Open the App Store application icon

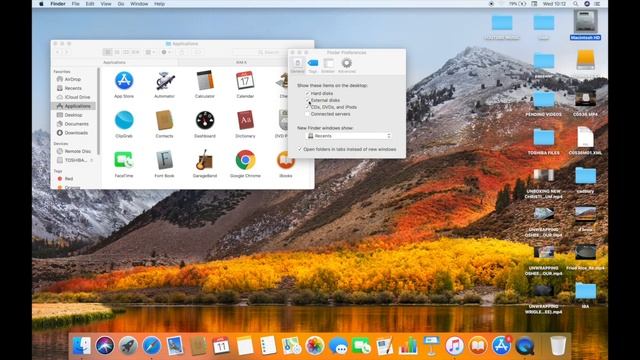coord(124,80)
